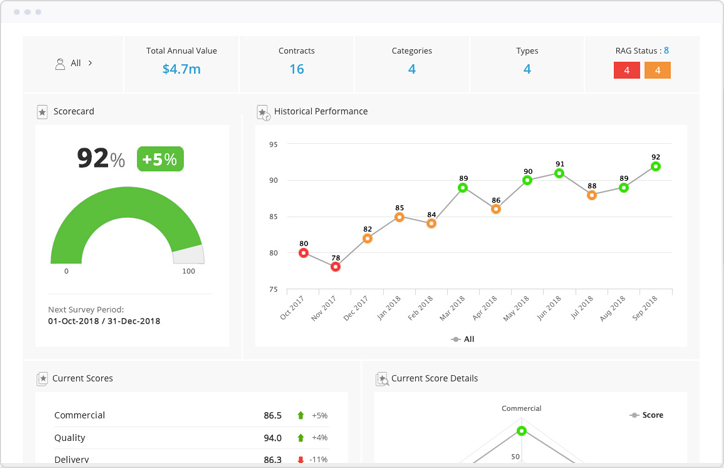724x468 pixels.
Task: Toggle the All series in chart legend
Action: 463,339
